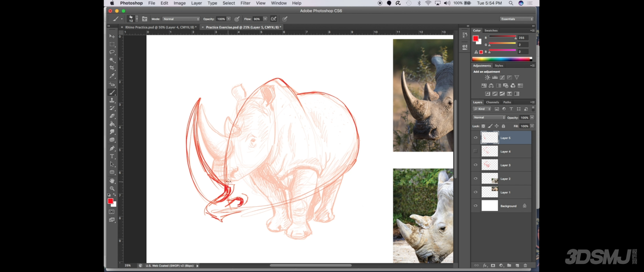Open the layer Fill dropdown arrow
The image size is (644, 272).
coord(532,126)
